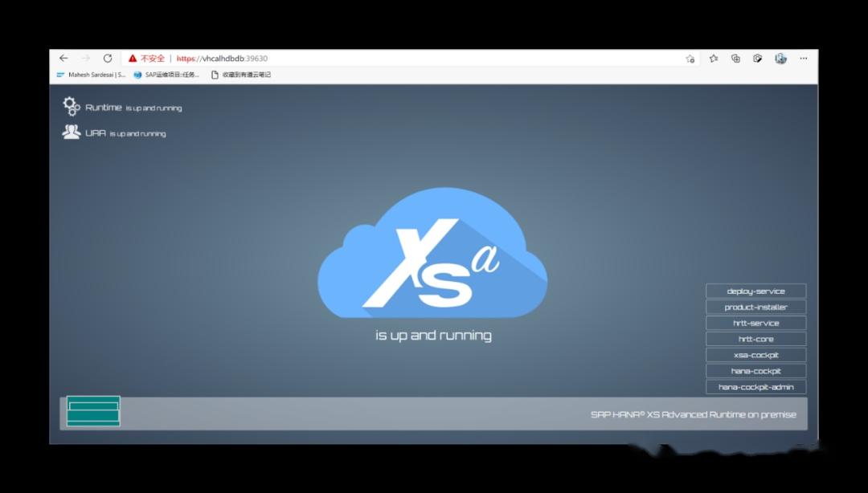Reload the page with the refresh icon
Screen dimensions: 868x493
(108, 58)
